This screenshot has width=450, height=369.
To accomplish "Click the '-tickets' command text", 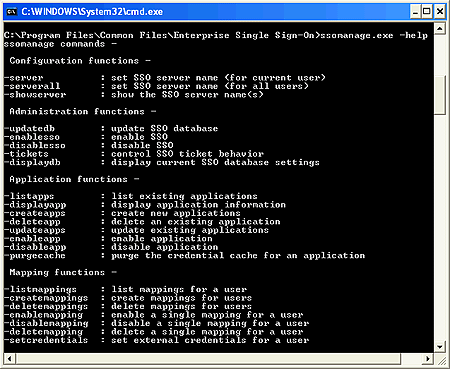I will pos(26,154).
